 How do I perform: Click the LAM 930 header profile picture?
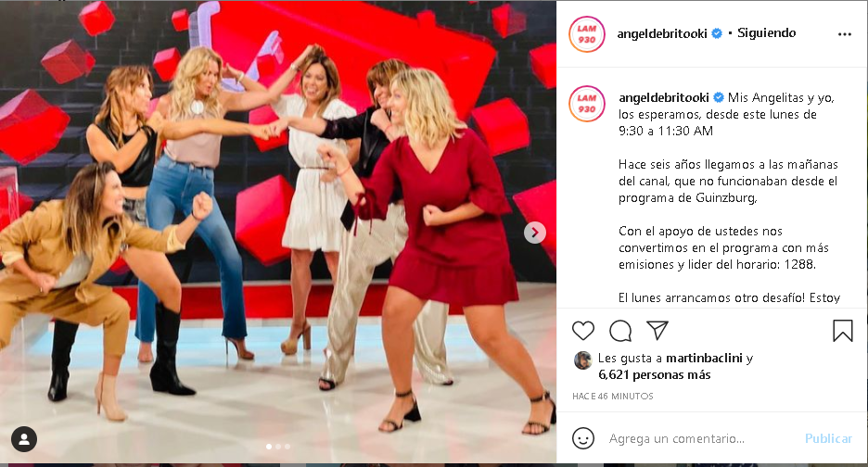pos(587,34)
